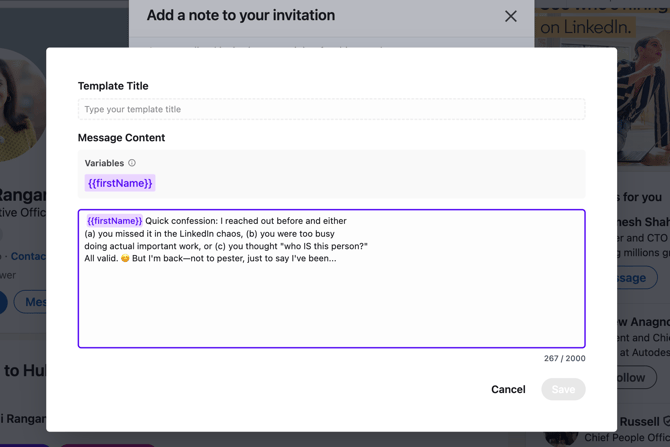
Task: Click the Cancel button
Action: point(508,389)
